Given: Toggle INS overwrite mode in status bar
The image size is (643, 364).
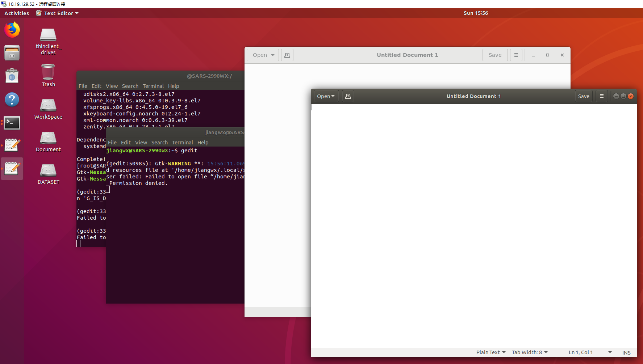Looking at the screenshot, I should (626, 353).
